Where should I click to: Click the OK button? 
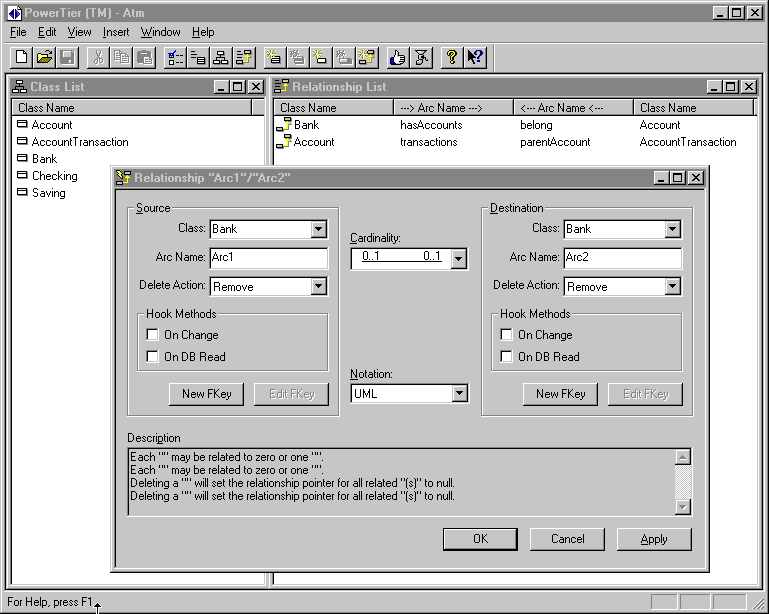(480, 539)
